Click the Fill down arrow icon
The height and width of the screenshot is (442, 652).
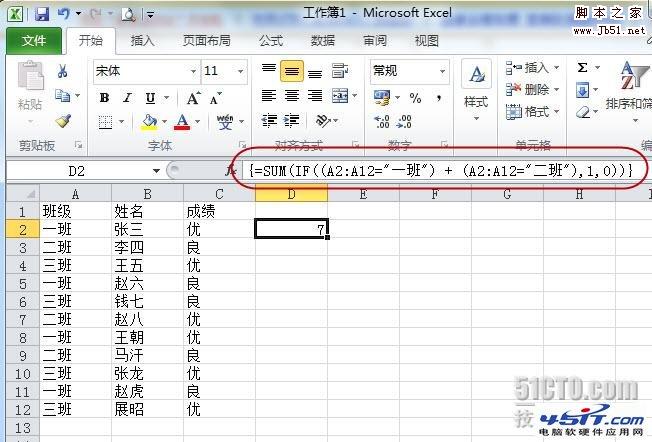coord(583,90)
